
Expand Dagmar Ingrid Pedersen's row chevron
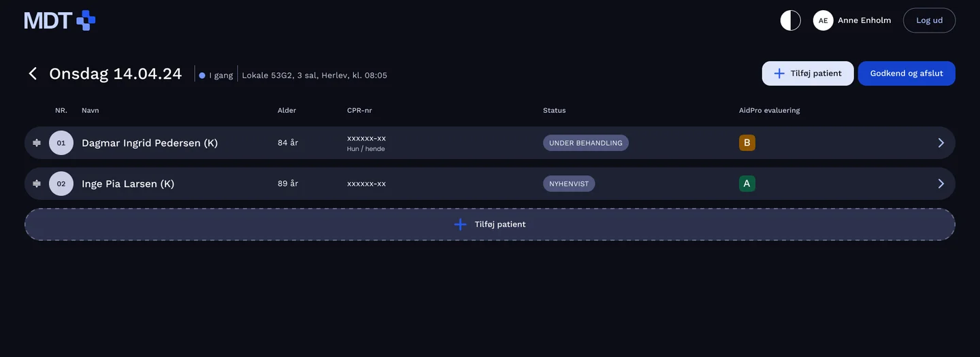tap(941, 143)
